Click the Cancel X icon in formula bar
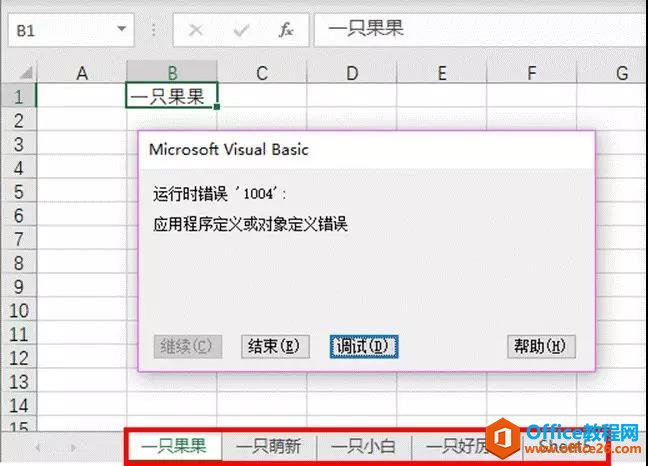The image size is (648, 466). point(195,30)
